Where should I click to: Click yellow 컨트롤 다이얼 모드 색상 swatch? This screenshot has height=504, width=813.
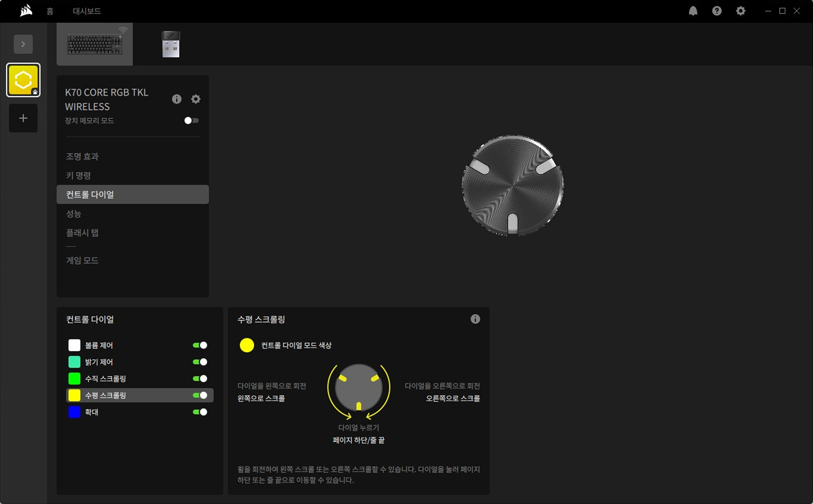point(247,345)
